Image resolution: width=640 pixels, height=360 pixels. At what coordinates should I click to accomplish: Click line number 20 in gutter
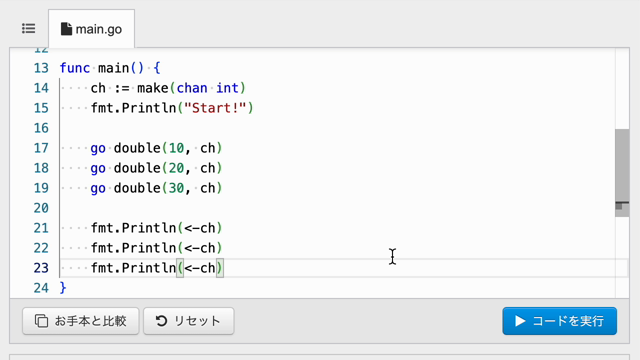(x=41, y=208)
